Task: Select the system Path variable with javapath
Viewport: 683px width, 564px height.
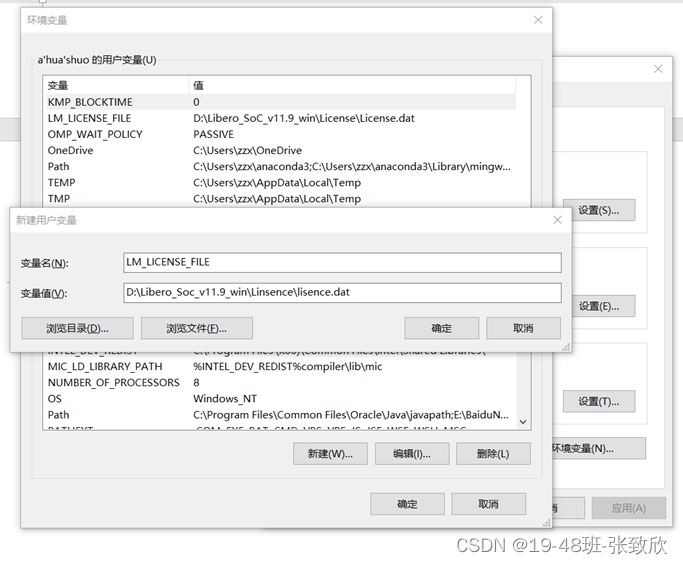Action: coord(281,415)
